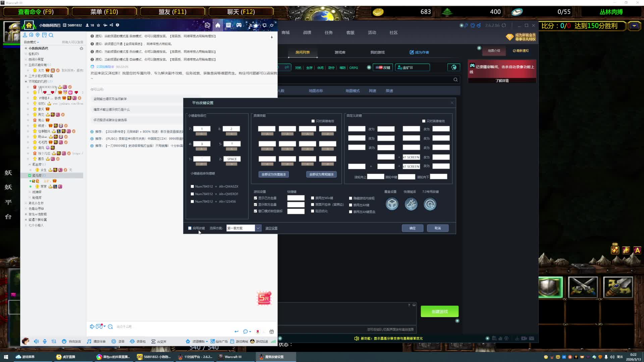This screenshot has height=362, width=644.
Task: Click the megaphone quick shout icon
Action: point(411,204)
